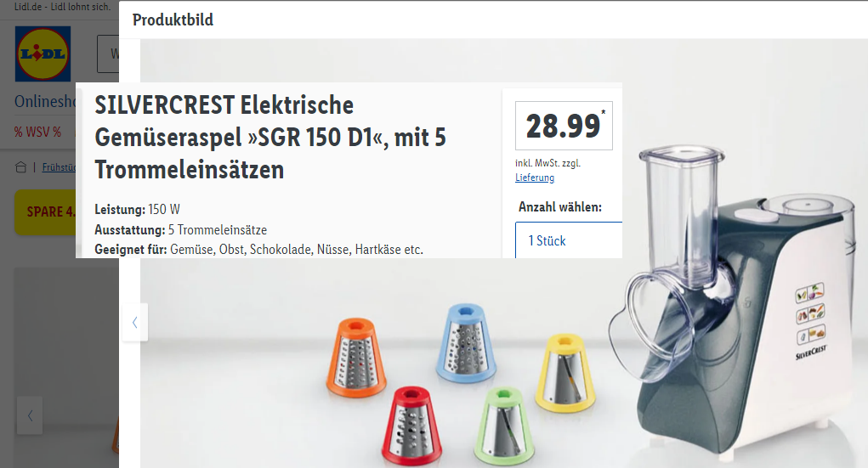Screen dimensions: 868x468
Task: Click the red grater drum insert
Action: click(x=411, y=425)
